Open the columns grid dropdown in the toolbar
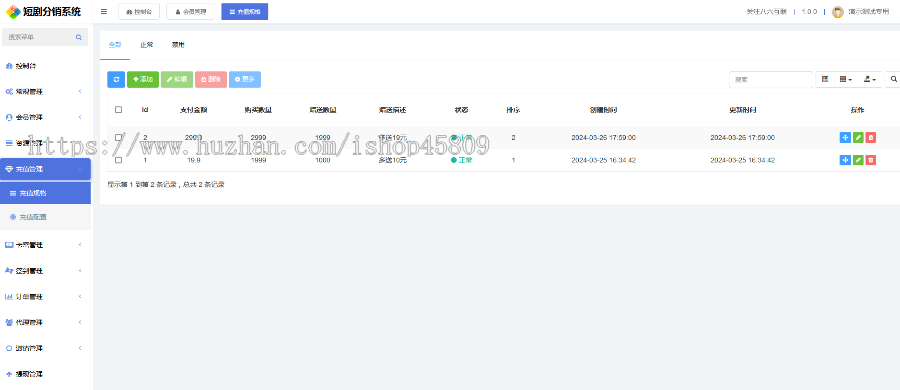This screenshot has width=900, height=390. 846,79
